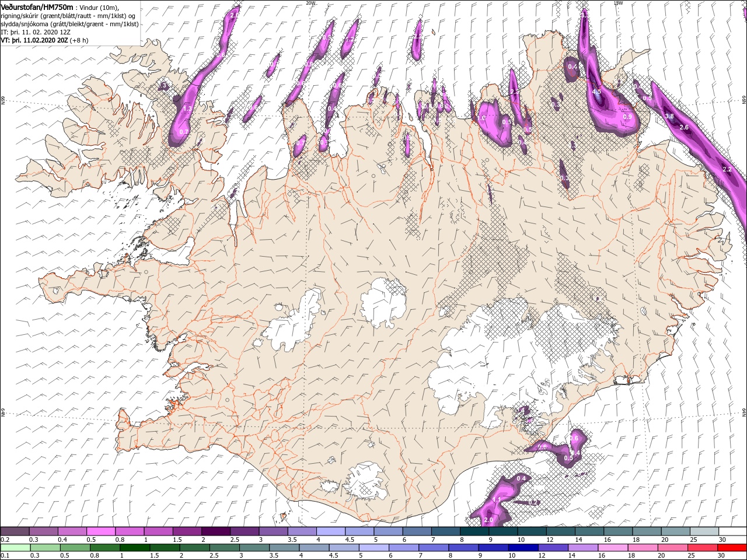This screenshot has width=747, height=560.
Task: Click the 2.6 precipitation value on the map
Action: pyautogui.click(x=685, y=127)
